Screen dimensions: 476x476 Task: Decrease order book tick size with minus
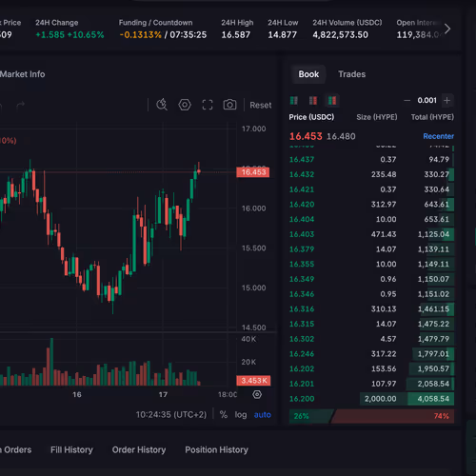(x=407, y=101)
